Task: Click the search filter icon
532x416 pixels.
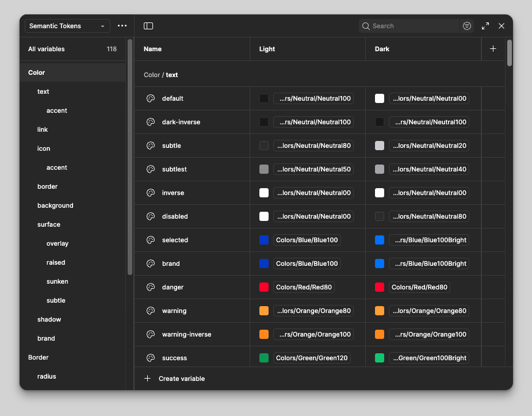Action: pos(467,26)
